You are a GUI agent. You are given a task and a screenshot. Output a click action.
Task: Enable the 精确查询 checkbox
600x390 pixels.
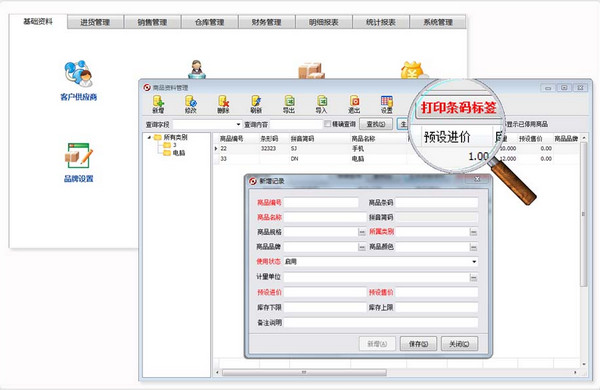tap(328, 124)
